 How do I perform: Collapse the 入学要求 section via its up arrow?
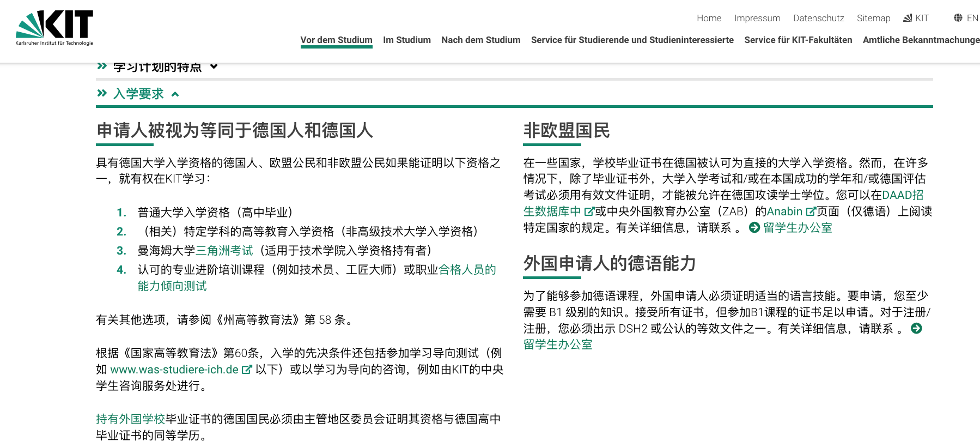coord(175,94)
